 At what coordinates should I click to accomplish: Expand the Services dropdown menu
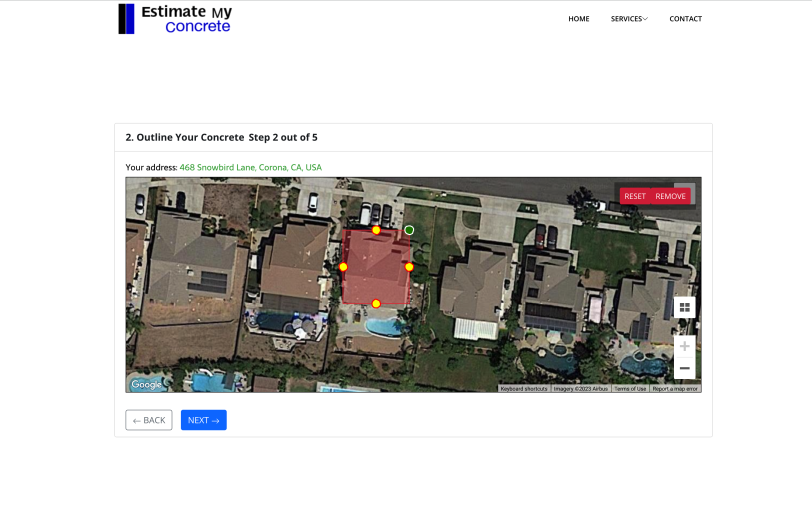(x=629, y=19)
